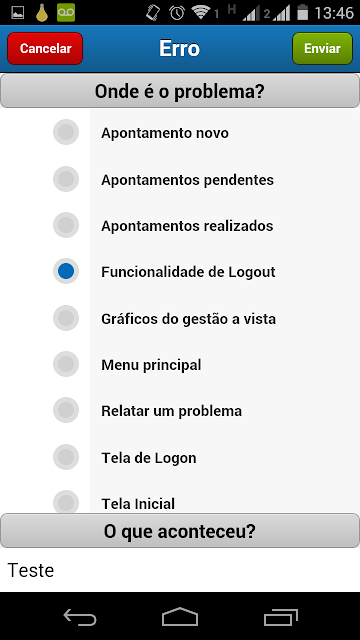The image size is (360, 640).
Task: Click the green Enviar button
Action: point(322,49)
